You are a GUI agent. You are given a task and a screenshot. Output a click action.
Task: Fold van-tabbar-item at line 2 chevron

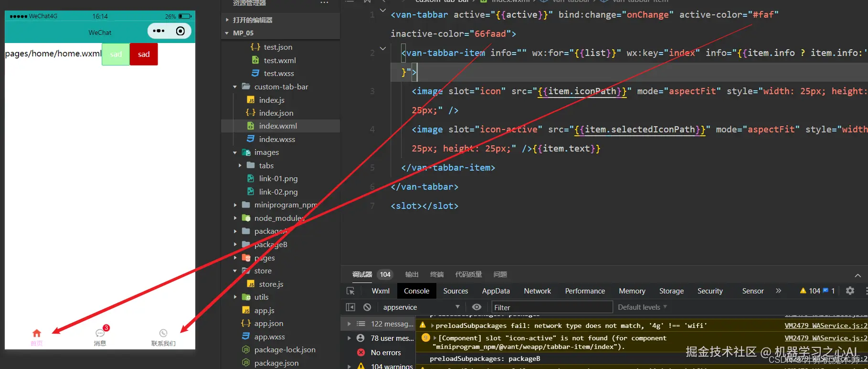click(383, 48)
